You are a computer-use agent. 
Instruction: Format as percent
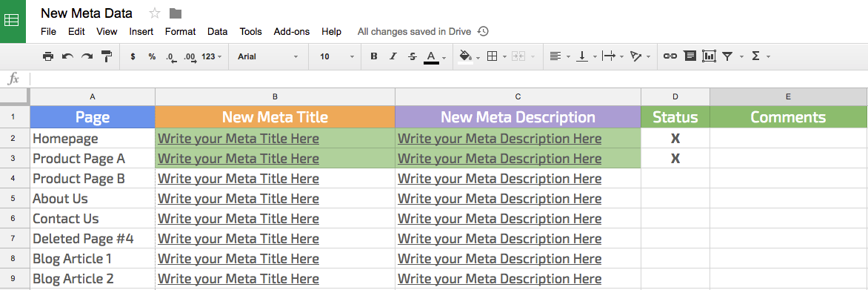pyautogui.click(x=152, y=56)
